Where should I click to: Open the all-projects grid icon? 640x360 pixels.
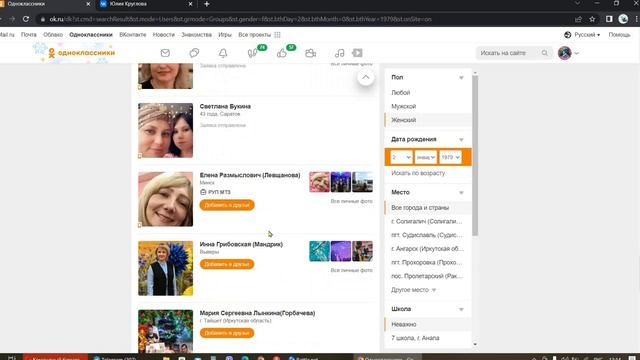coord(278,35)
